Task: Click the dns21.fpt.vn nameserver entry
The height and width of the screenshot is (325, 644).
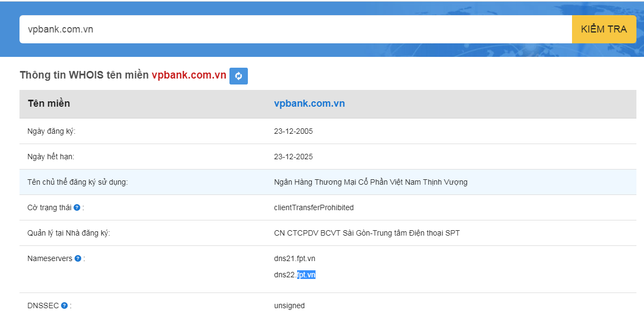Action: click(294, 258)
